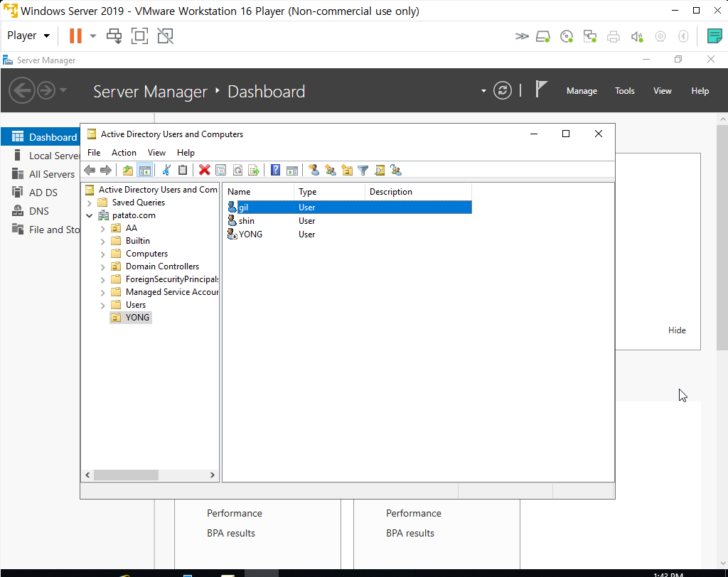Select the Users folder in tree
Viewport: 728px width, 577px height.
click(x=129, y=305)
